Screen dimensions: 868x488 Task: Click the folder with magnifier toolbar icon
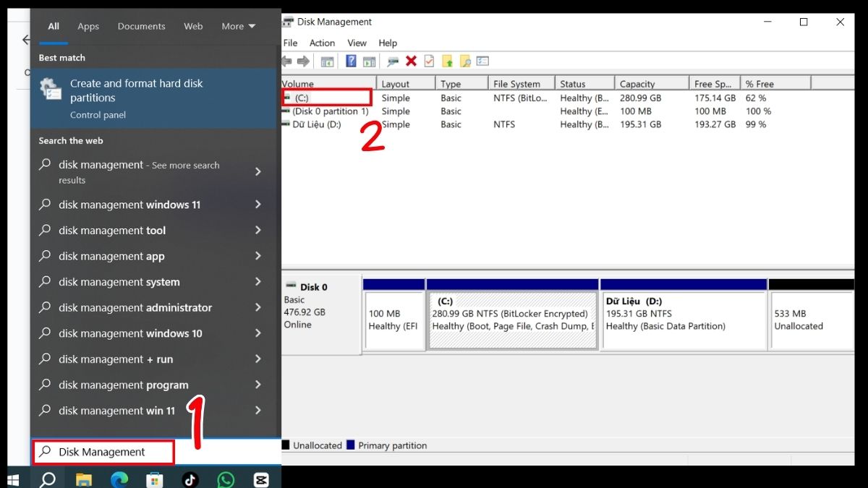(x=465, y=62)
